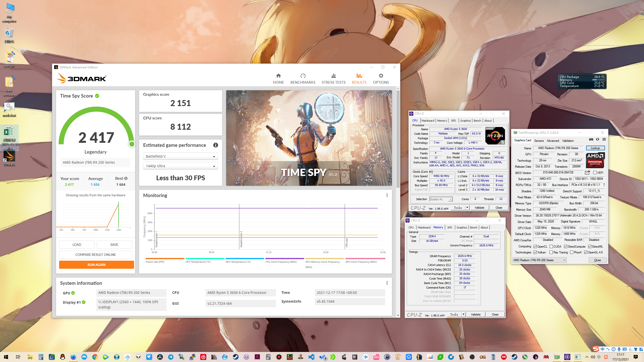Open the HOME section in 3DMark
This screenshot has width=644, height=362.
[x=278, y=79]
